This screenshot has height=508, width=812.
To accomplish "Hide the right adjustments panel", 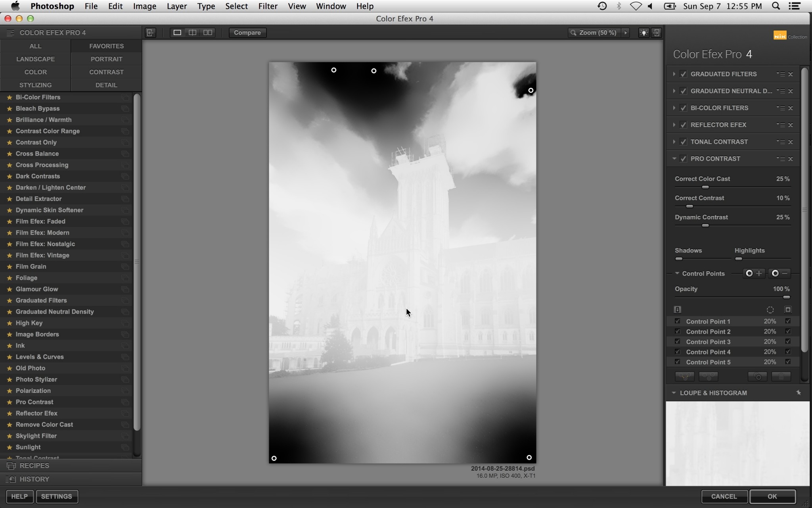I will click(657, 33).
